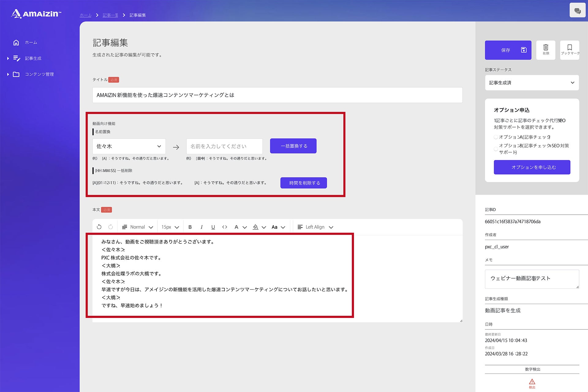Select the Option A article check radio
This screenshot has height=392, width=588.
click(496, 137)
